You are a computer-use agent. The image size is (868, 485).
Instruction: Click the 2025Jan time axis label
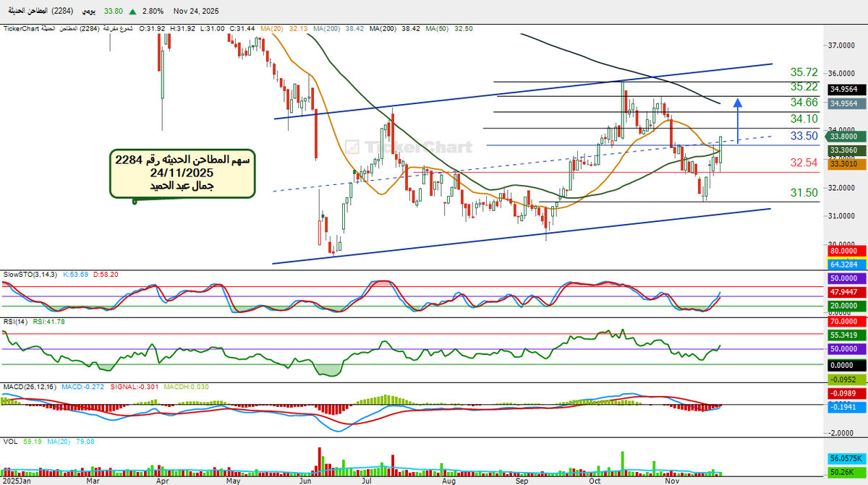tap(18, 480)
